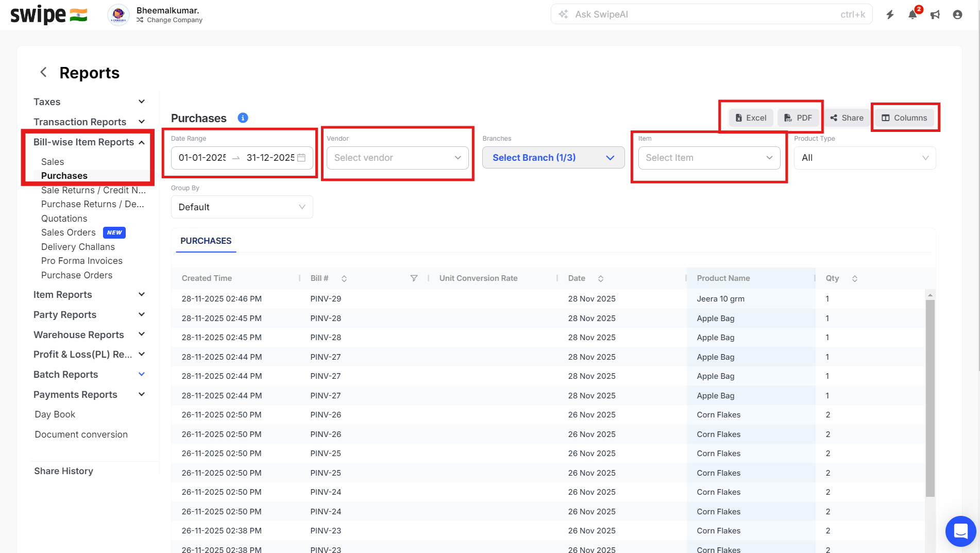Viewport: 980px width, 553px height.
Task: Open the chat support bubble
Action: click(x=961, y=531)
